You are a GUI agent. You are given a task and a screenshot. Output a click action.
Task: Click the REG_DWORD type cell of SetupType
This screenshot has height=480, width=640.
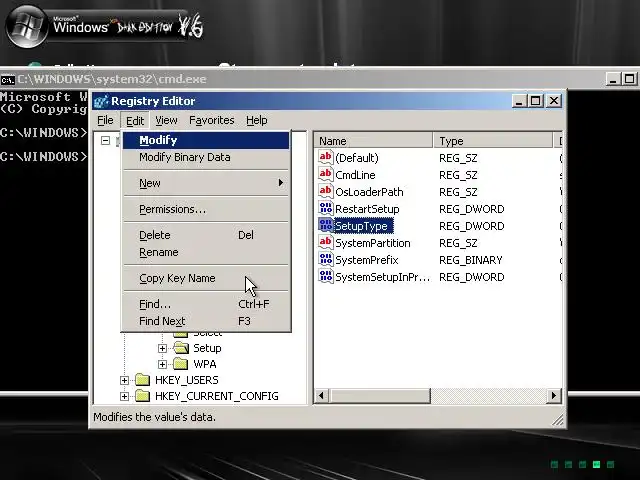point(471,226)
